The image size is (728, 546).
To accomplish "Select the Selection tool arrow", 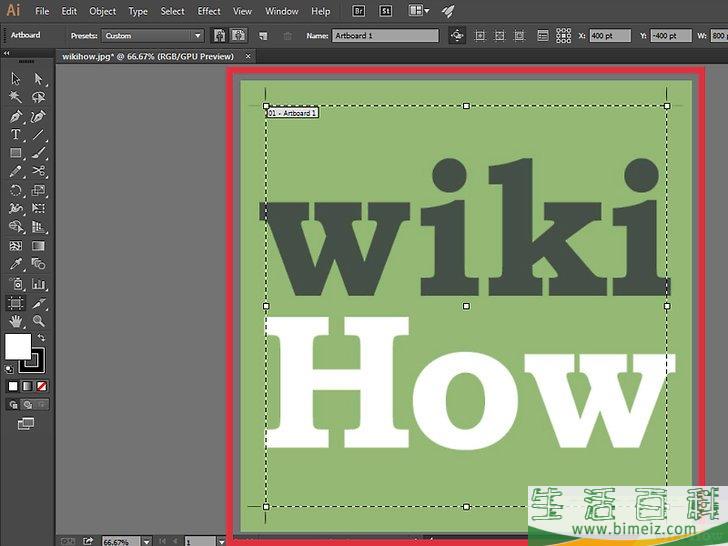I will [x=16, y=79].
